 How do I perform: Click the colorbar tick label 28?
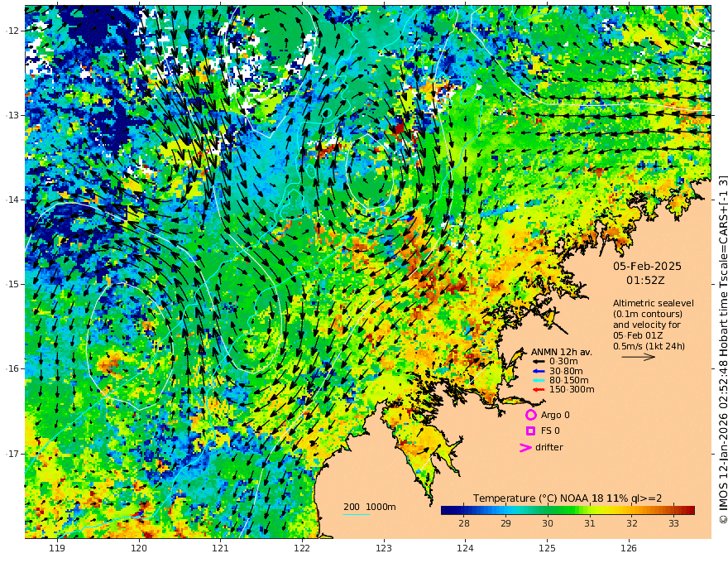pyautogui.click(x=464, y=523)
